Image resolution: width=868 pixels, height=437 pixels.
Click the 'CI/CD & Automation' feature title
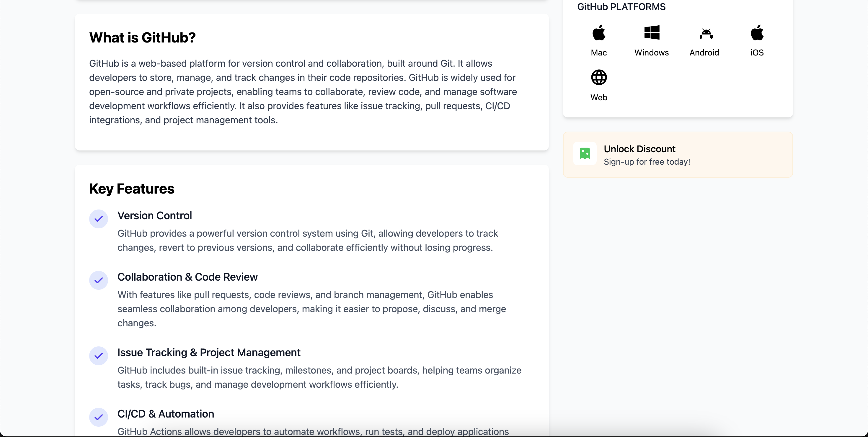tap(165, 414)
